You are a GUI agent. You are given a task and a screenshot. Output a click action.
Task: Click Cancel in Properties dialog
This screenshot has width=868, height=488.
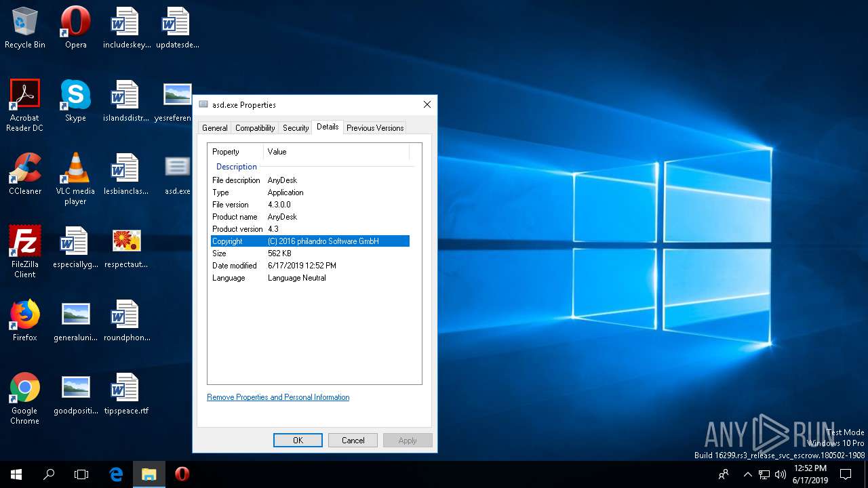click(x=353, y=440)
